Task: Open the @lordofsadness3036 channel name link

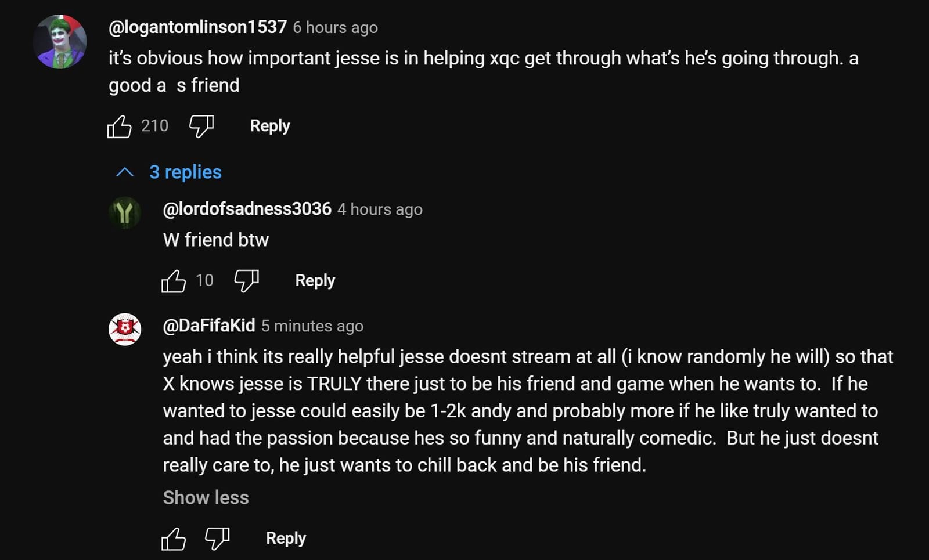Action: (x=247, y=209)
